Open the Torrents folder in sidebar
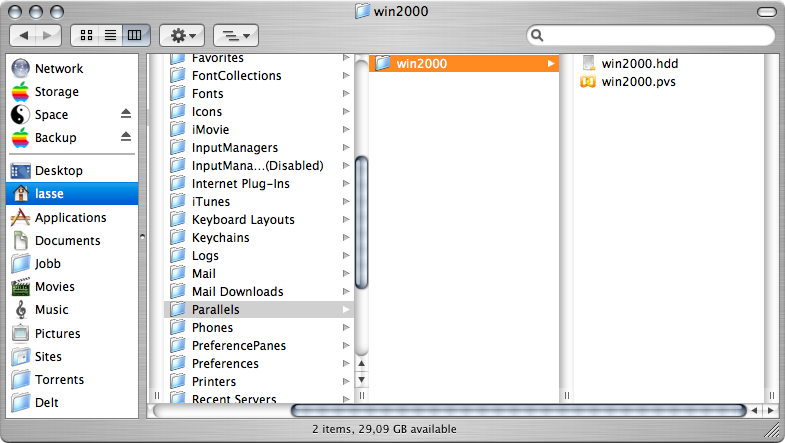 click(72, 379)
